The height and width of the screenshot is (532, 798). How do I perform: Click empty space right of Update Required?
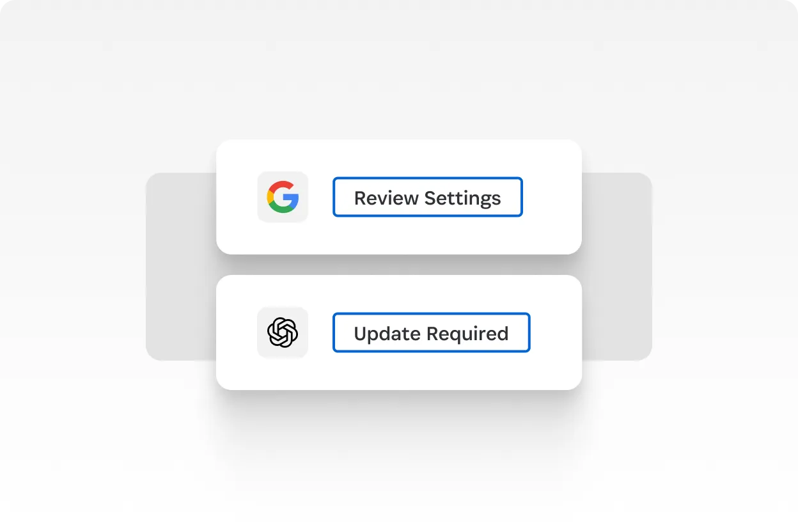point(556,332)
